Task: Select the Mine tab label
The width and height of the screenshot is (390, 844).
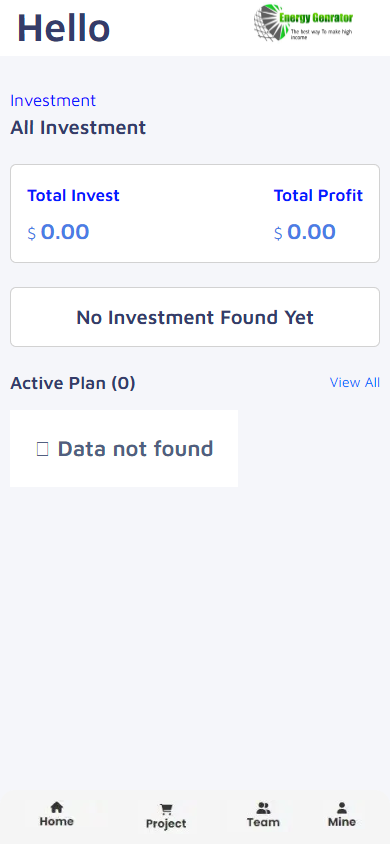Action: pyautogui.click(x=342, y=822)
